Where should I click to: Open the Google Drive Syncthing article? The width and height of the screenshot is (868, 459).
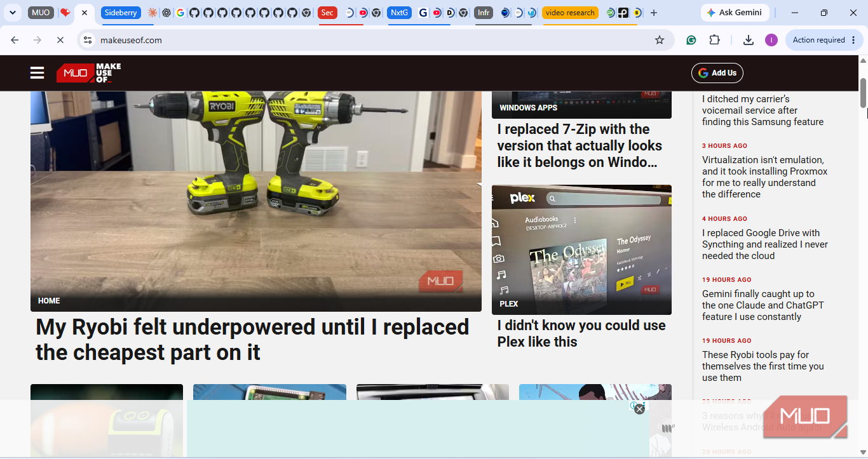coord(765,244)
